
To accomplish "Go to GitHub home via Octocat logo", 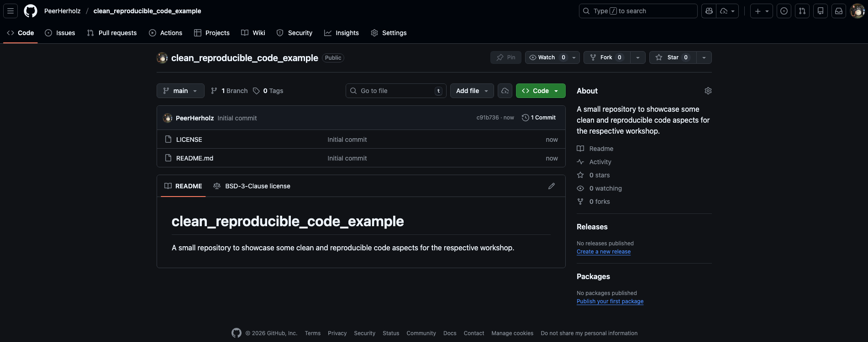I will [x=31, y=11].
